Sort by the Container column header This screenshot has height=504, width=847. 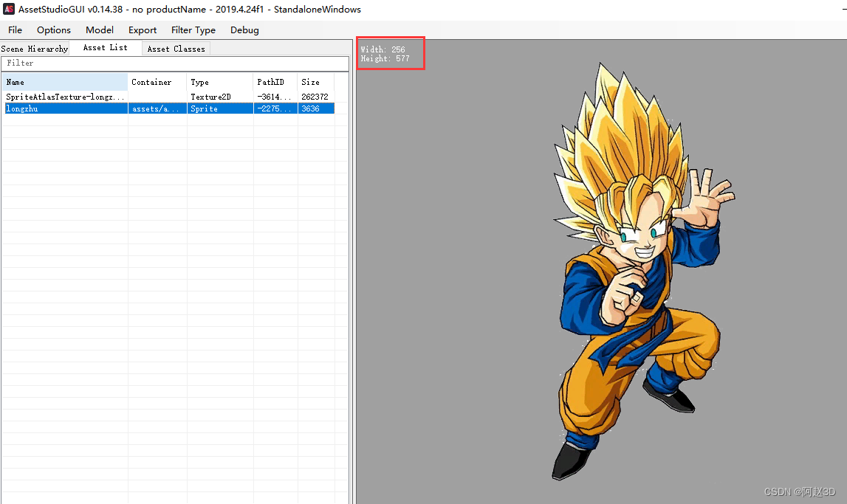click(157, 82)
